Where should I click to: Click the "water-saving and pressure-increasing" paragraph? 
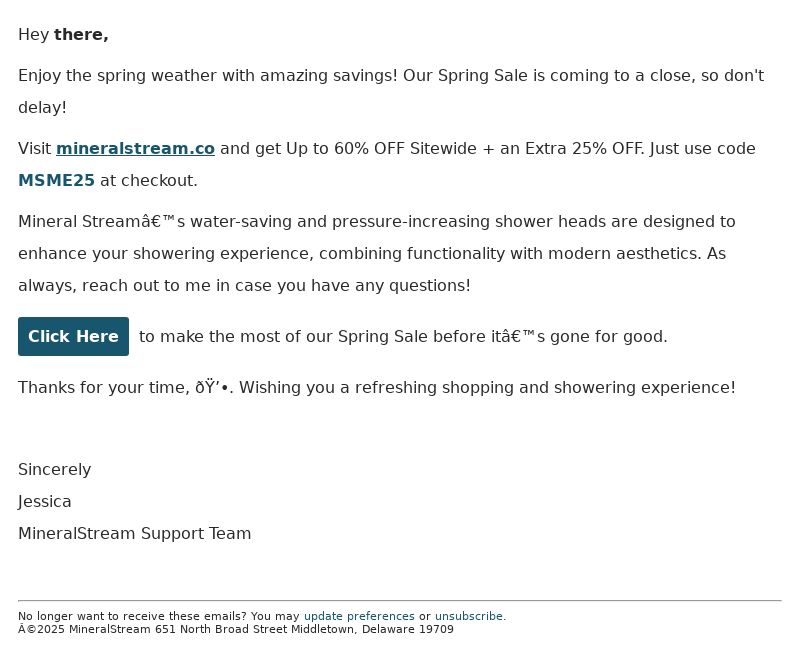point(377,254)
